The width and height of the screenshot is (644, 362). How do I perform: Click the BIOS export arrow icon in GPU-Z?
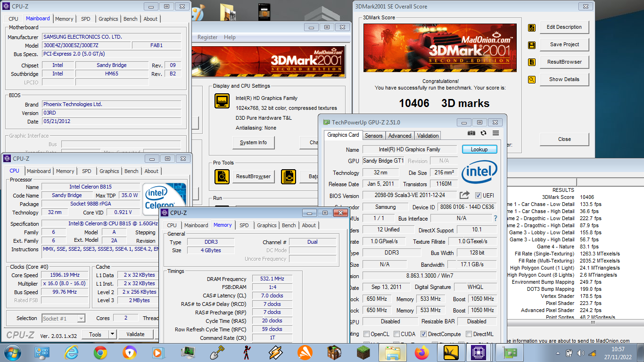pos(465,195)
